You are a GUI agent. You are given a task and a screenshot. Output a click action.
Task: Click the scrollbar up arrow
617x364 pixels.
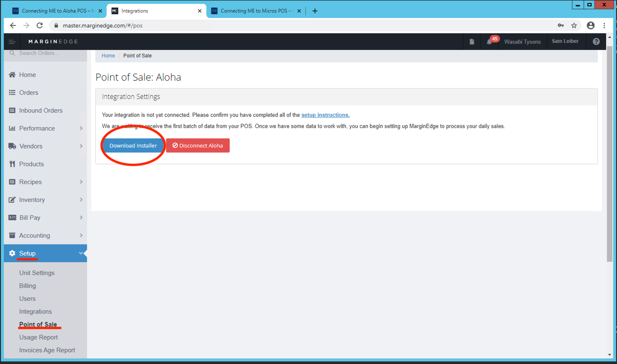pyautogui.click(x=610, y=37)
